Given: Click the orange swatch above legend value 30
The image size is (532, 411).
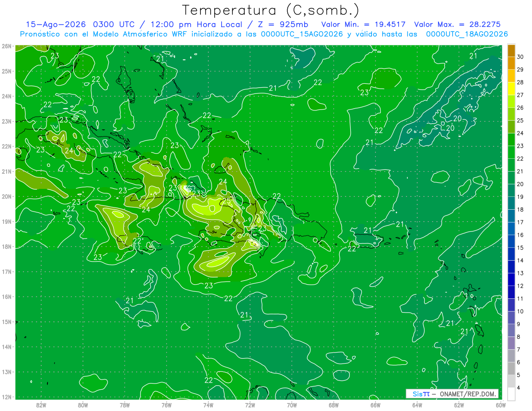Looking at the screenshot, I should (x=511, y=50).
